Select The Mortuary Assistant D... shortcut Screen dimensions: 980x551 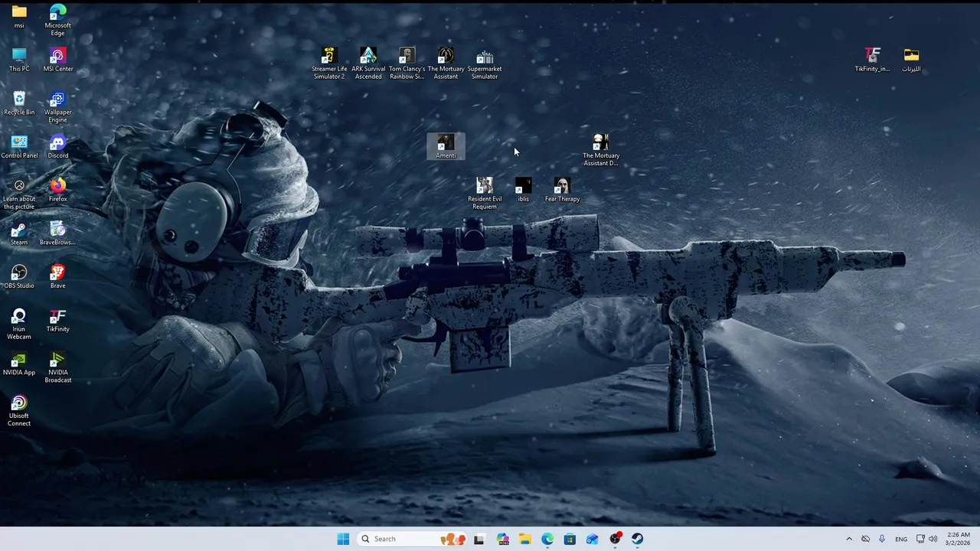tap(601, 150)
